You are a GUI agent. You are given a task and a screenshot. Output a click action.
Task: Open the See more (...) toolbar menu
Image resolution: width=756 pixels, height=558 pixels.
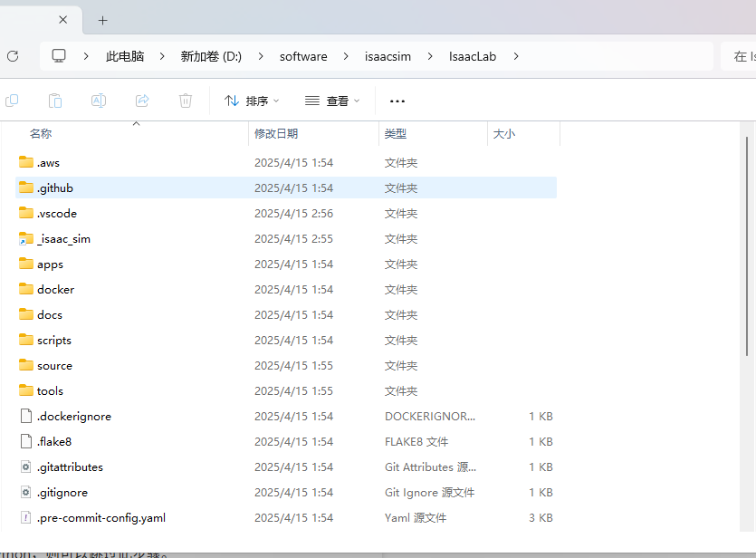coord(397,101)
